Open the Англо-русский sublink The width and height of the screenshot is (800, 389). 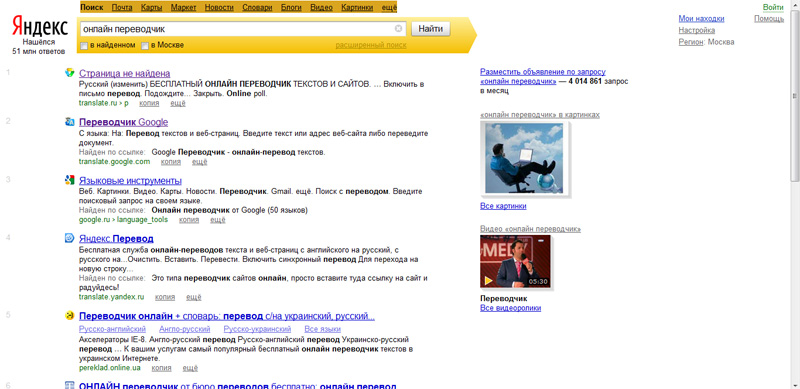pos(185,329)
